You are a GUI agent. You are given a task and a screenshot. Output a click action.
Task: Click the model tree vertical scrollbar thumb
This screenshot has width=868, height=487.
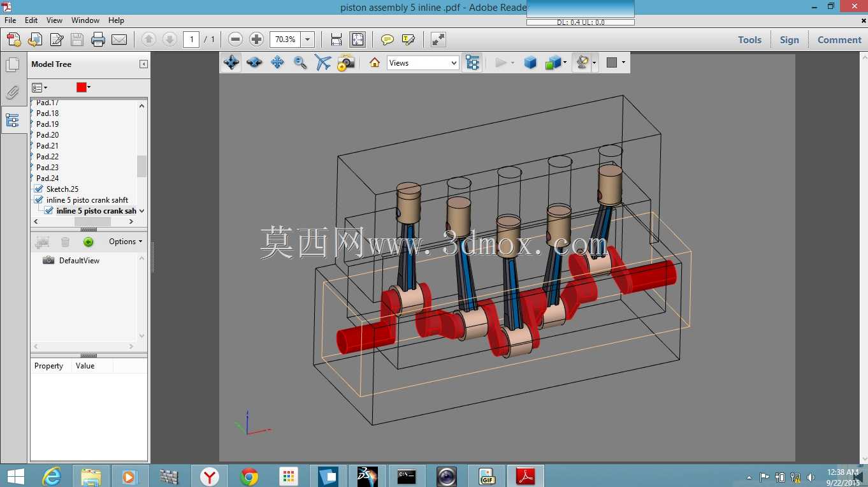click(x=141, y=166)
